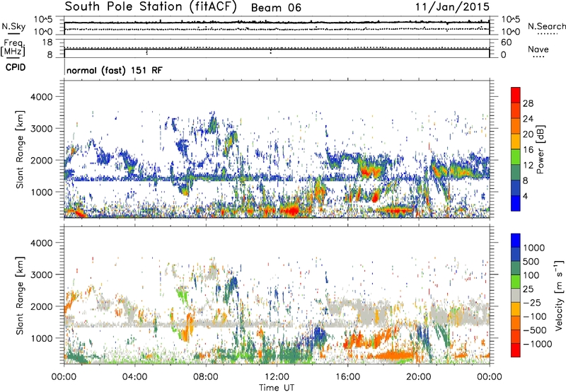Screen dimensions: 566x392
Task: Click the "20:00" time tick label
Action: point(418,377)
